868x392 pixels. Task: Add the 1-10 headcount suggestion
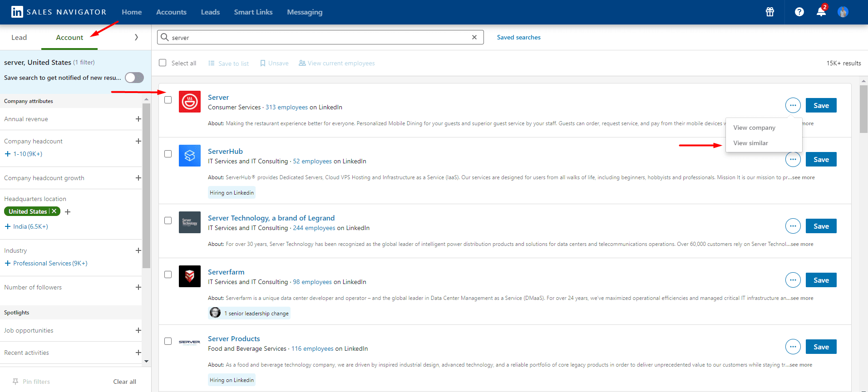pos(23,154)
